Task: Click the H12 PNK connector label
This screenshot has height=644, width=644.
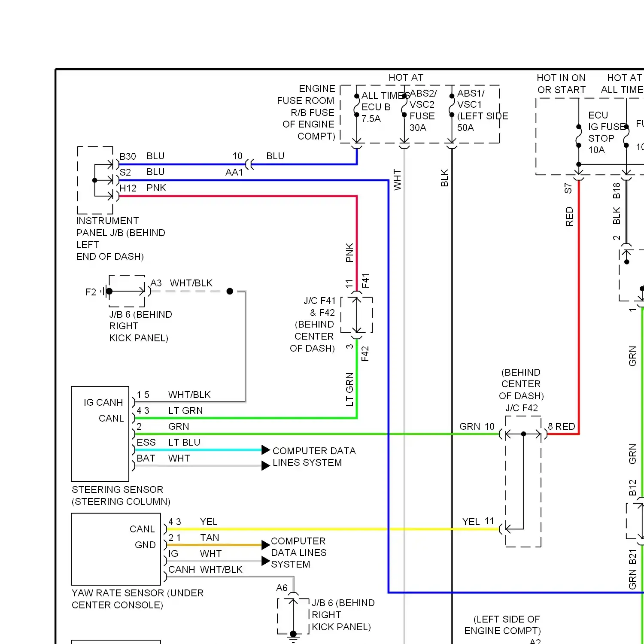Action: 143,188
